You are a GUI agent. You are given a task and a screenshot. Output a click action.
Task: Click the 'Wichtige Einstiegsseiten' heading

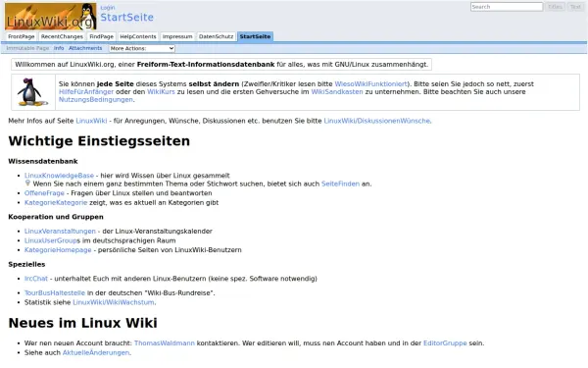point(99,141)
